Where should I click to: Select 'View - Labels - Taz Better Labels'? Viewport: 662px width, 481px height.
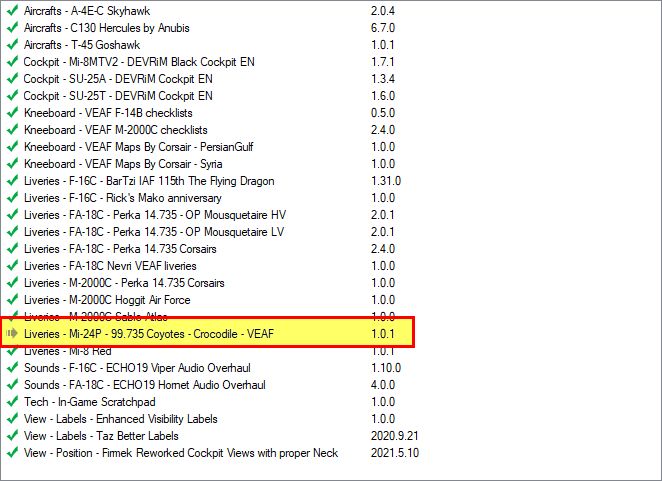point(101,436)
